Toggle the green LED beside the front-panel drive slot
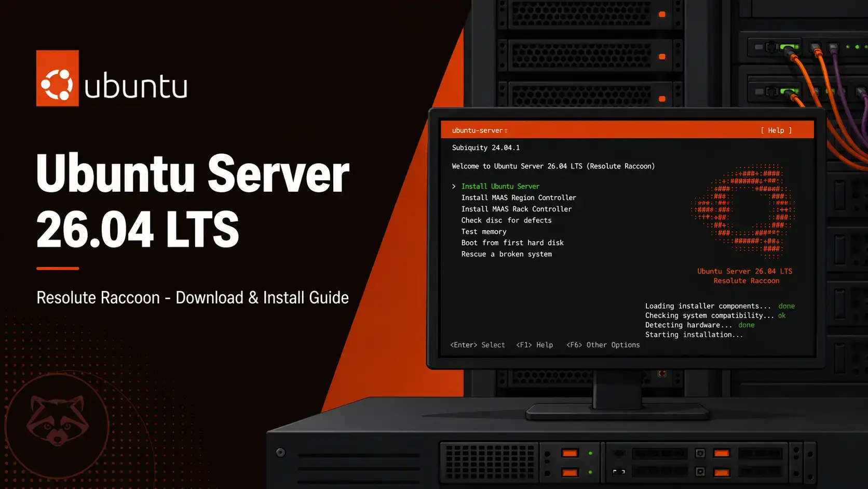The height and width of the screenshot is (489, 868). click(590, 453)
